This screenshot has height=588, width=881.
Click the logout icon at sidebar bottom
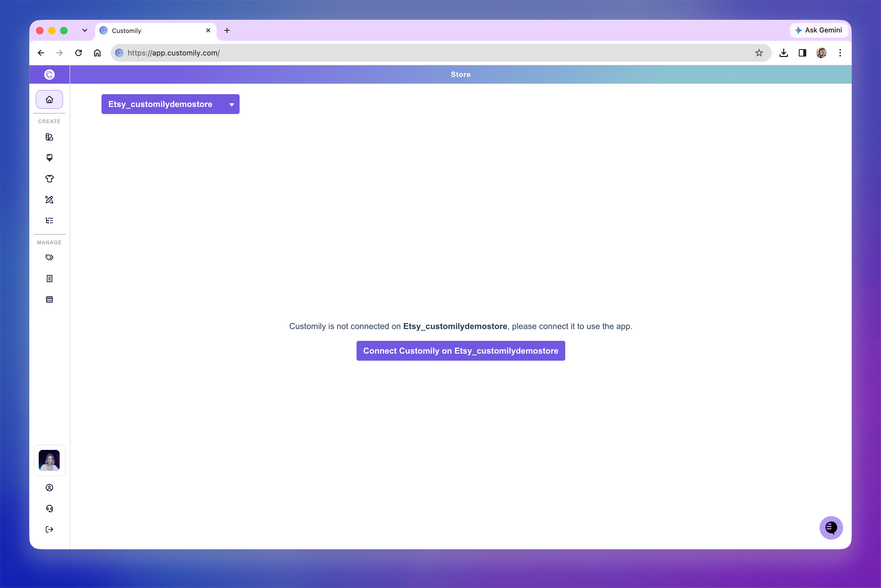(49, 529)
